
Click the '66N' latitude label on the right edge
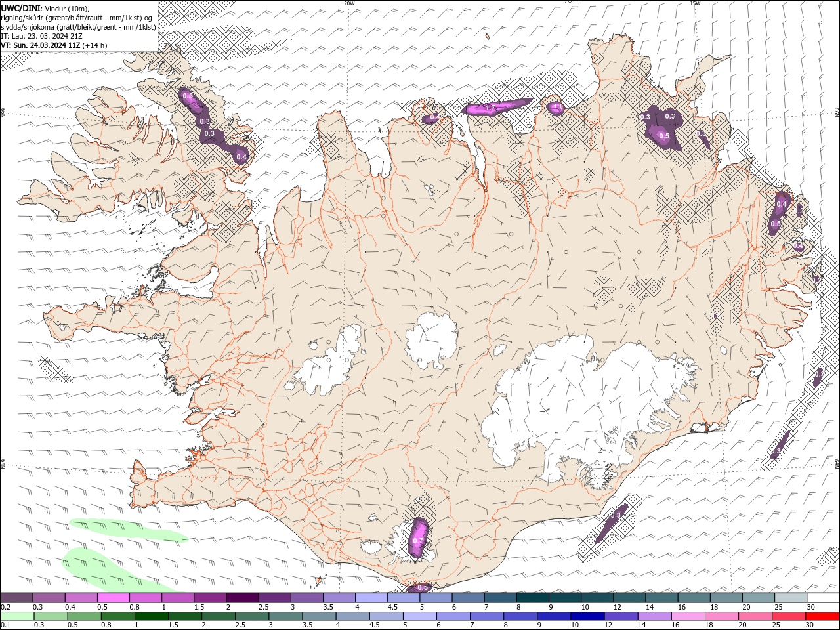coord(837,114)
